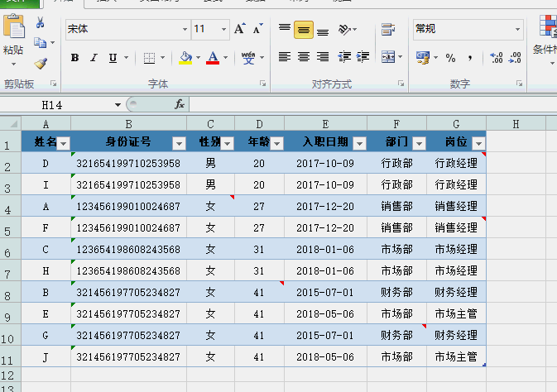The width and height of the screenshot is (557, 392).
Task: Open paste options arrow under 粘贴
Action: [x=13, y=65]
